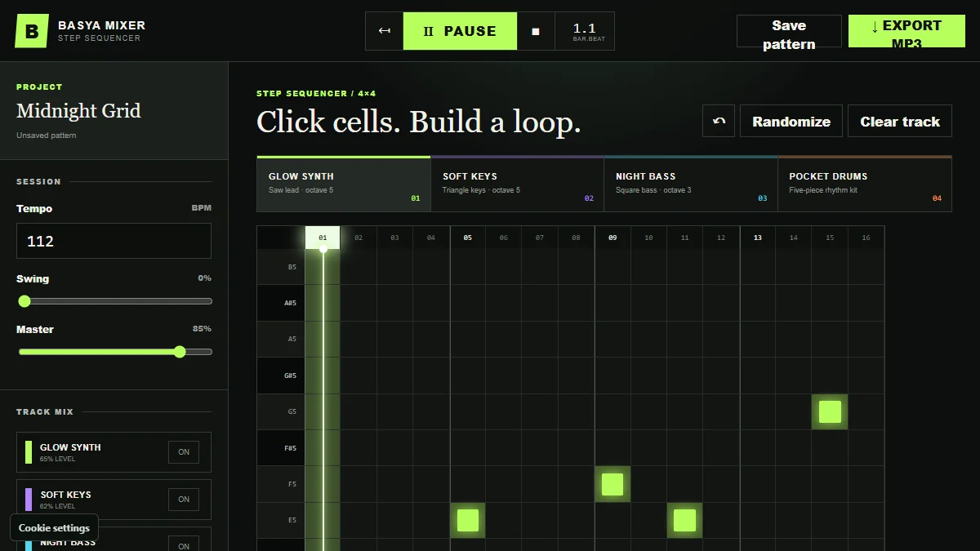Clear the current track
This screenshot has width=980, height=551.
pyautogui.click(x=900, y=121)
